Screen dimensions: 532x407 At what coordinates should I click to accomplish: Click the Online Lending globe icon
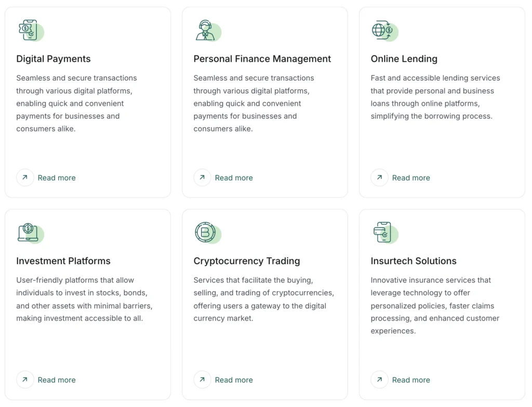point(384,31)
